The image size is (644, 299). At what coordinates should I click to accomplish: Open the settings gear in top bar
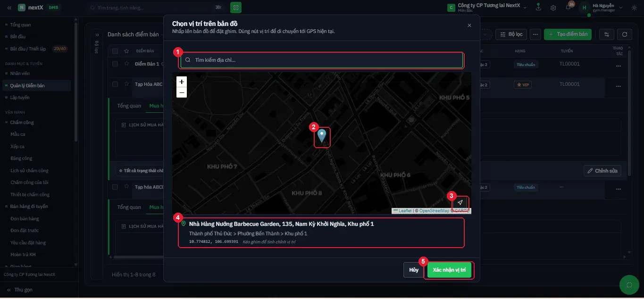pyautogui.click(x=553, y=8)
